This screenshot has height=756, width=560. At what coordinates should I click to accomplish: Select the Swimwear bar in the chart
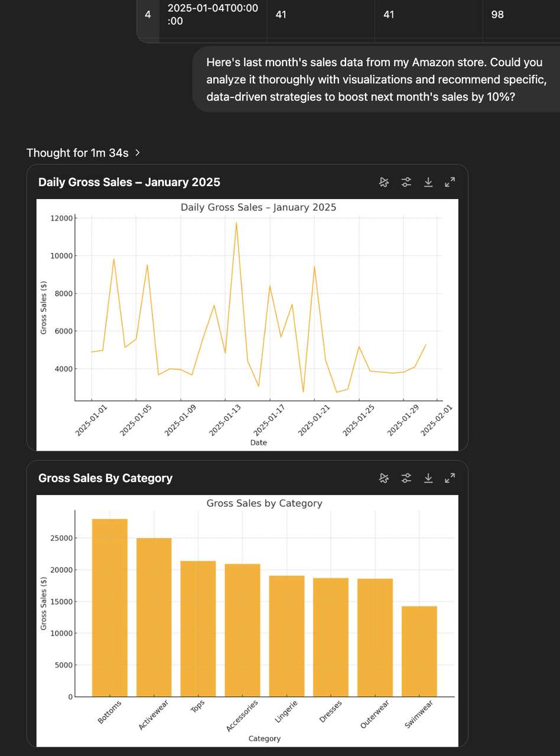point(419,651)
